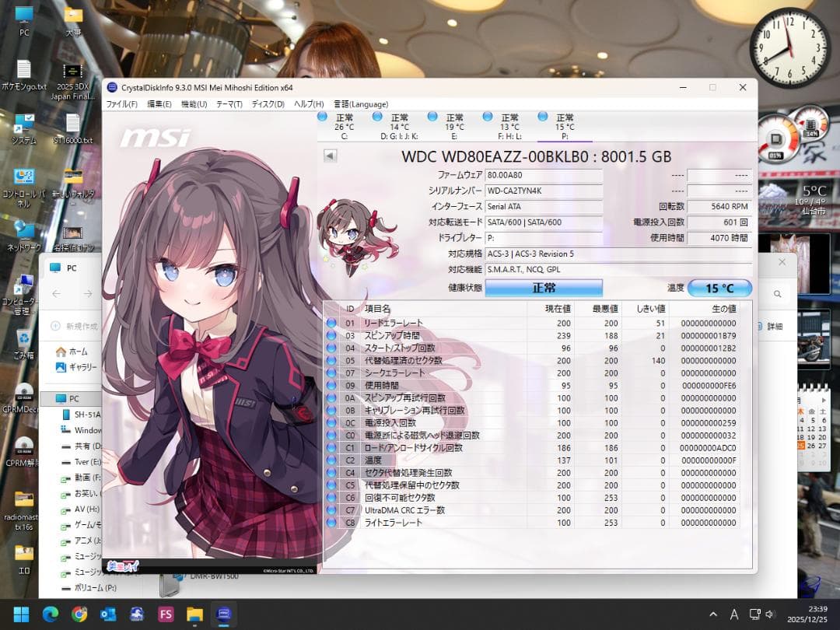Click the 15 °C temperature button
The image size is (840, 630).
(719, 288)
